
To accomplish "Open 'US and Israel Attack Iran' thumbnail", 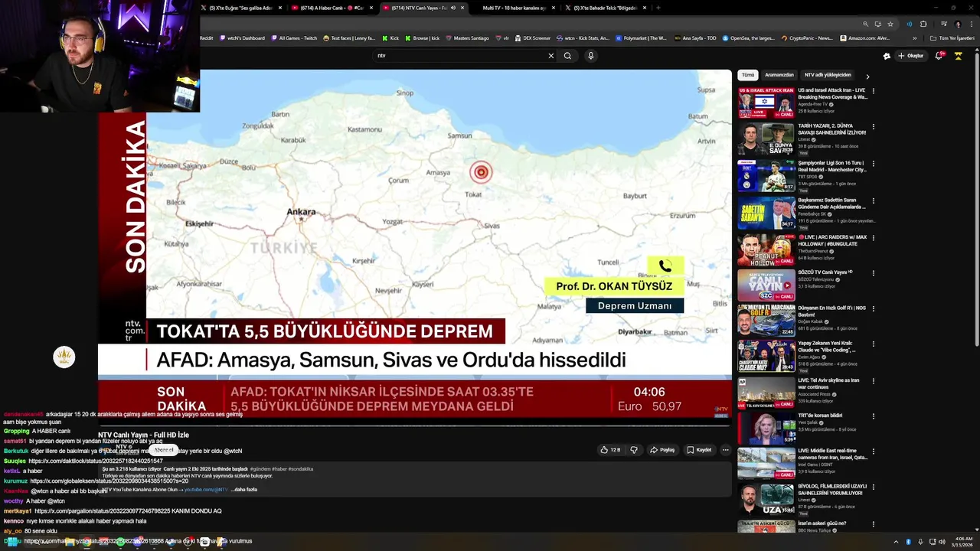I will (766, 102).
